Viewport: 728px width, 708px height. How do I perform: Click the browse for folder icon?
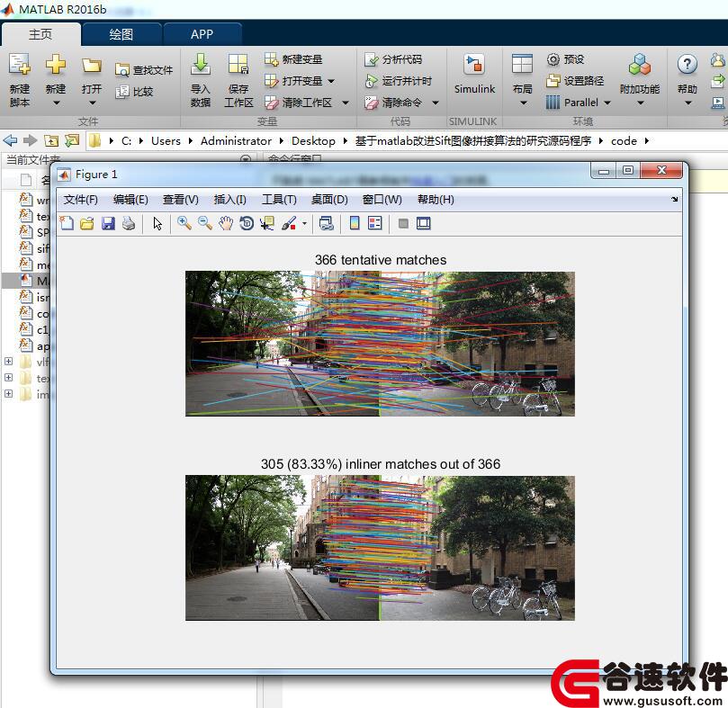coord(72,140)
